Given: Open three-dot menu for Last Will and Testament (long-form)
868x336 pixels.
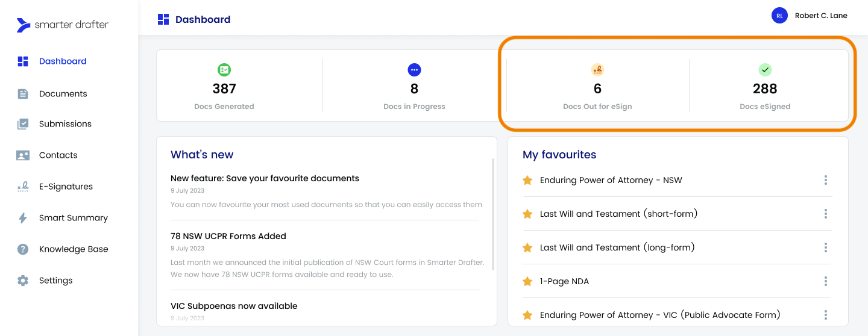Looking at the screenshot, I should pos(825,247).
